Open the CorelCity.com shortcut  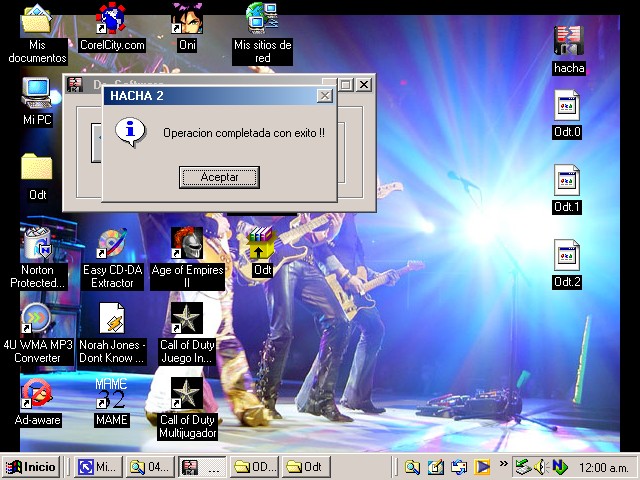tap(111, 19)
